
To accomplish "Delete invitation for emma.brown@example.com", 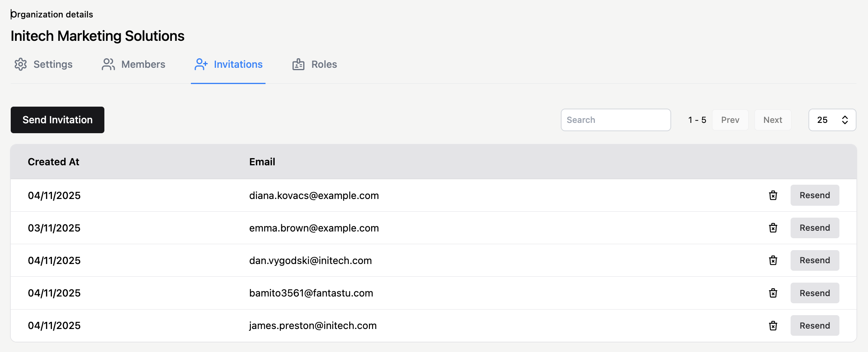I will (773, 228).
